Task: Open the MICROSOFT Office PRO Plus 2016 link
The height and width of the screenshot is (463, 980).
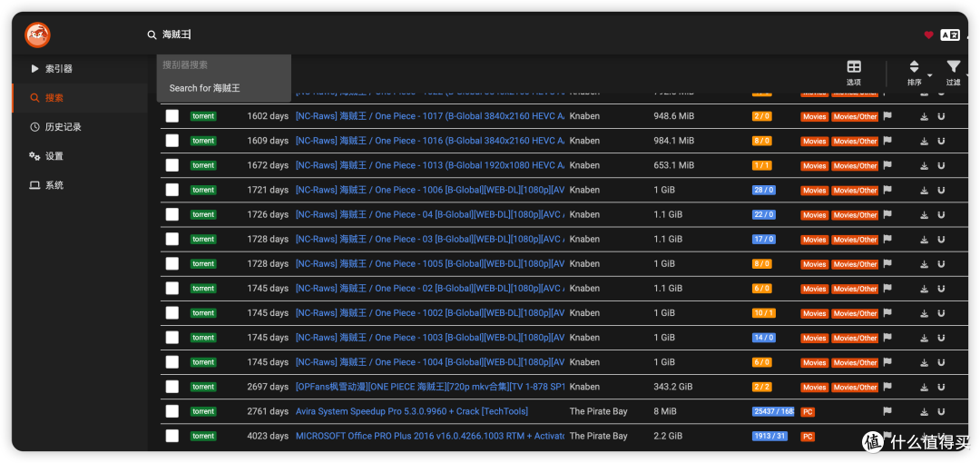Action: 430,436
